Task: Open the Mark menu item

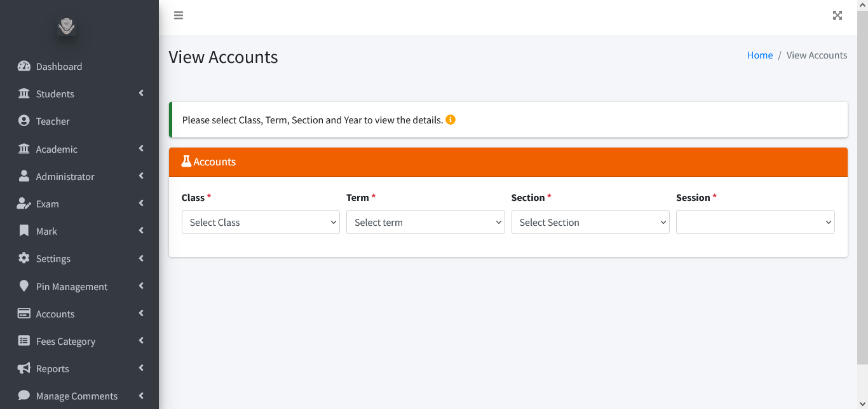Action: click(79, 231)
